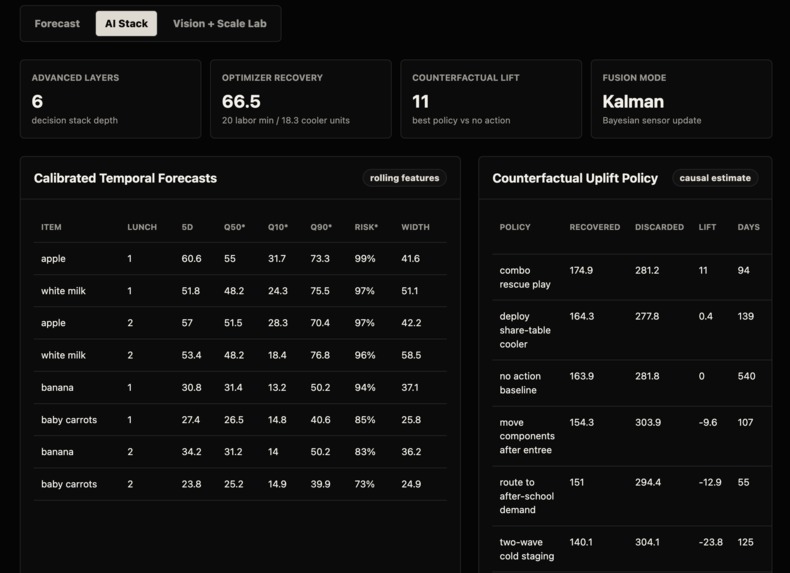Select the baby carrots row with 85% risk
Screen dimensions: 790x573
(240, 420)
